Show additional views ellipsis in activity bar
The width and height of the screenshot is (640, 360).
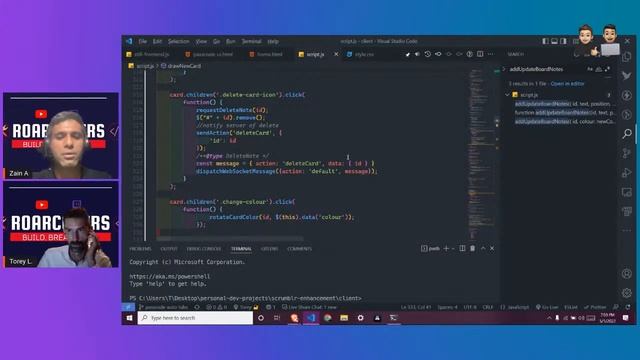point(627,231)
